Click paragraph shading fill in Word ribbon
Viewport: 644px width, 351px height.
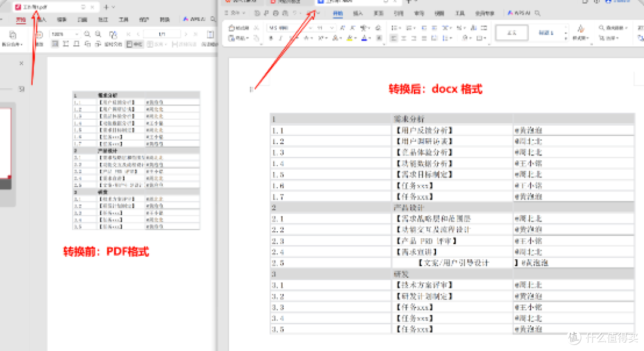pos(465,38)
